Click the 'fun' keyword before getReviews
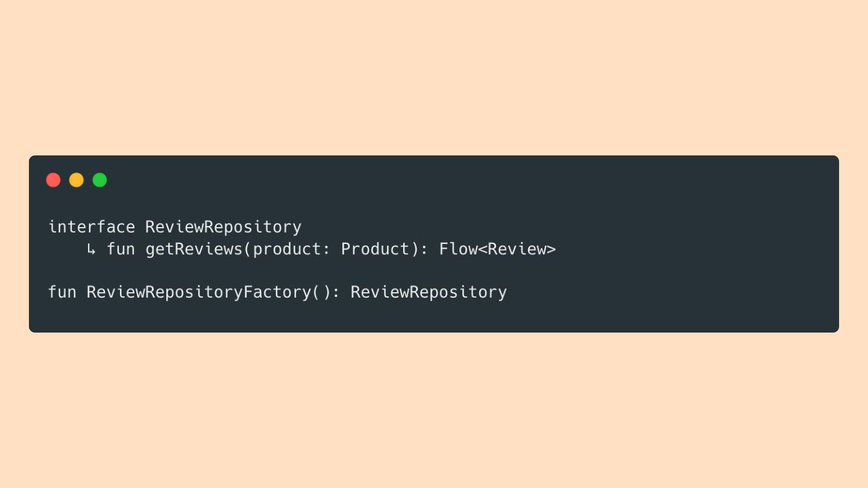Viewport: 868px width, 488px height. coord(121,249)
